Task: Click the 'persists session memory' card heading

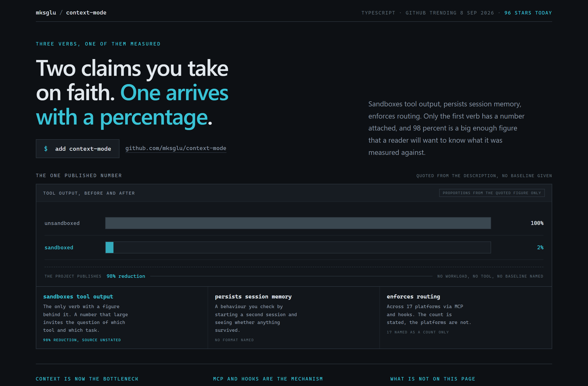Action: click(253, 297)
